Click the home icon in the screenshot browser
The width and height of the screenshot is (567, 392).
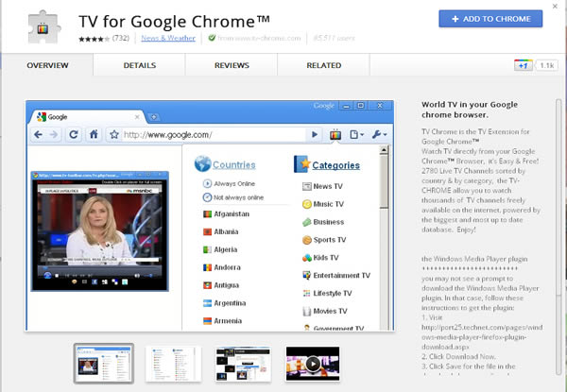94,135
